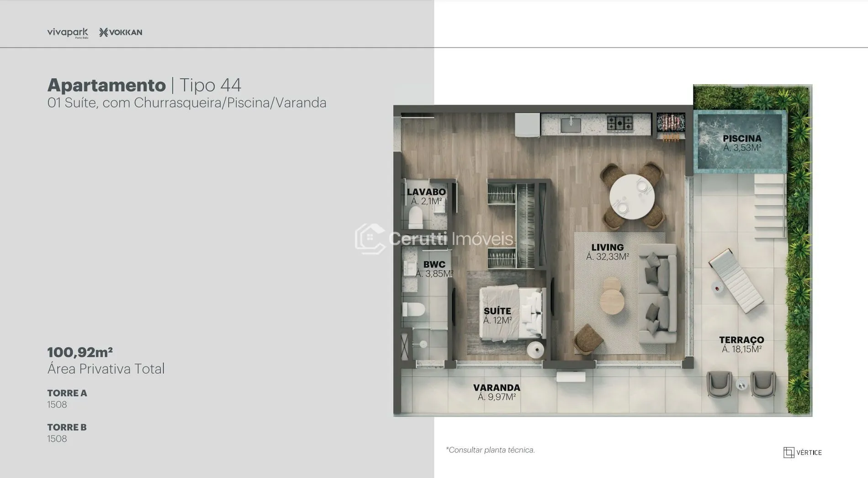This screenshot has height=478, width=868.
Task: Click the Vokkan logo in the header
Action: point(121,32)
